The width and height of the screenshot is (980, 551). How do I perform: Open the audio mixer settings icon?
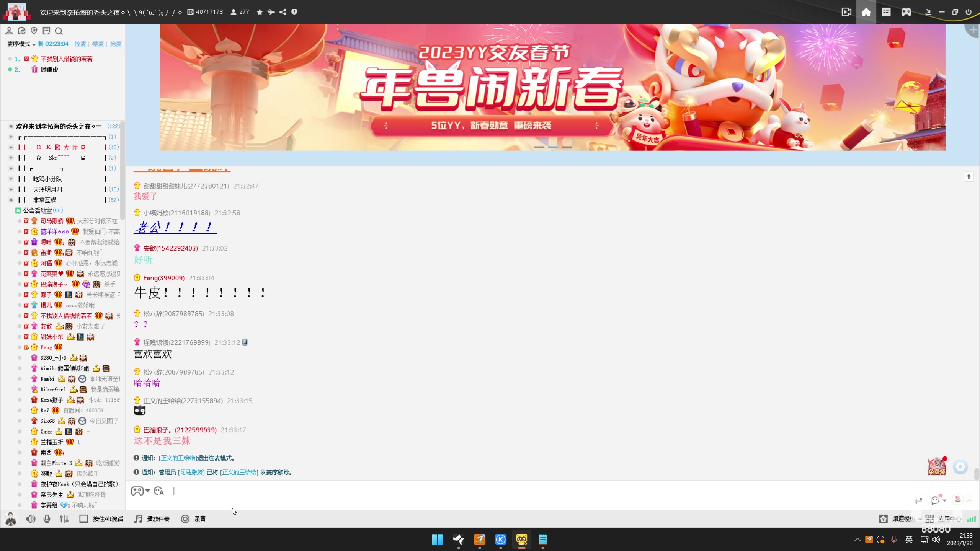[x=64, y=519]
